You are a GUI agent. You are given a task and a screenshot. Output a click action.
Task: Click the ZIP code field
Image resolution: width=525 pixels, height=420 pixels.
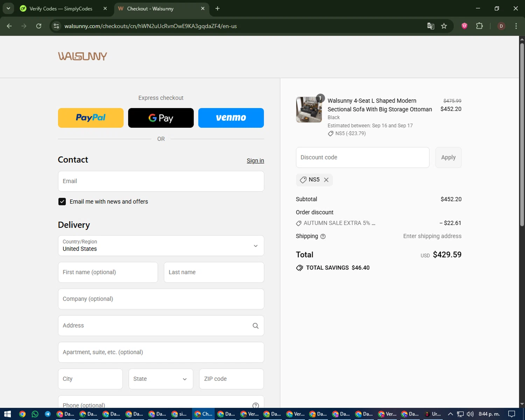pos(231,379)
